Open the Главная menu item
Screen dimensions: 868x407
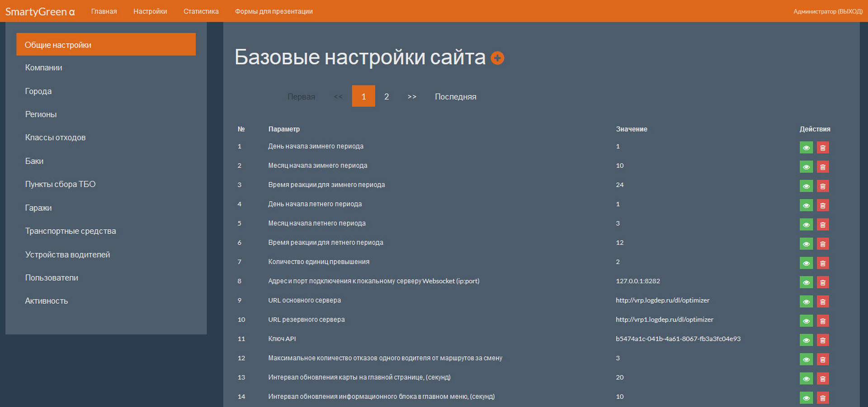point(104,11)
